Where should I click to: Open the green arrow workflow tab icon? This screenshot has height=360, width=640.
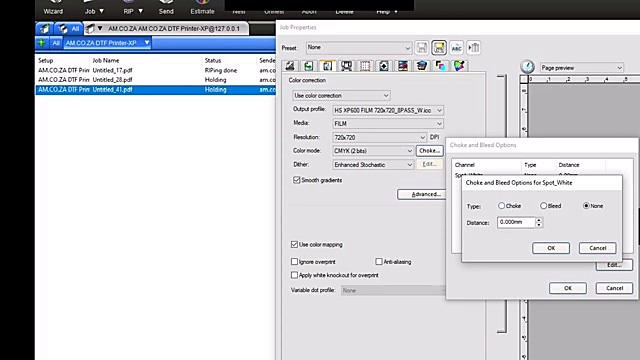click(x=309, y=66)
